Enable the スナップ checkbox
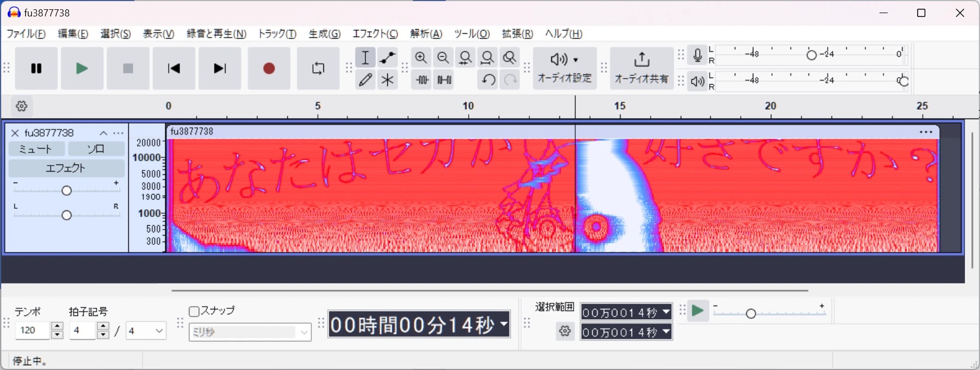The width and height of the screenshot is (980, 370). [194, 312]
